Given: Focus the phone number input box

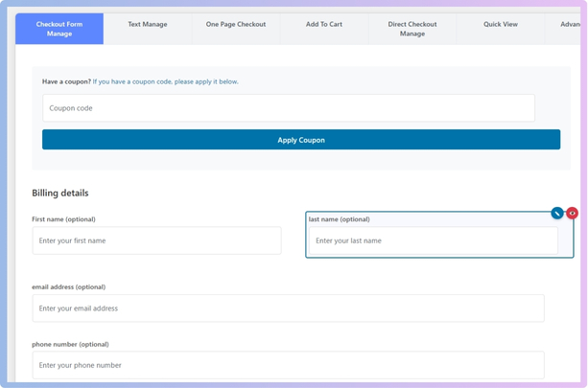Looking at the screenshot, I should [289, 365].
